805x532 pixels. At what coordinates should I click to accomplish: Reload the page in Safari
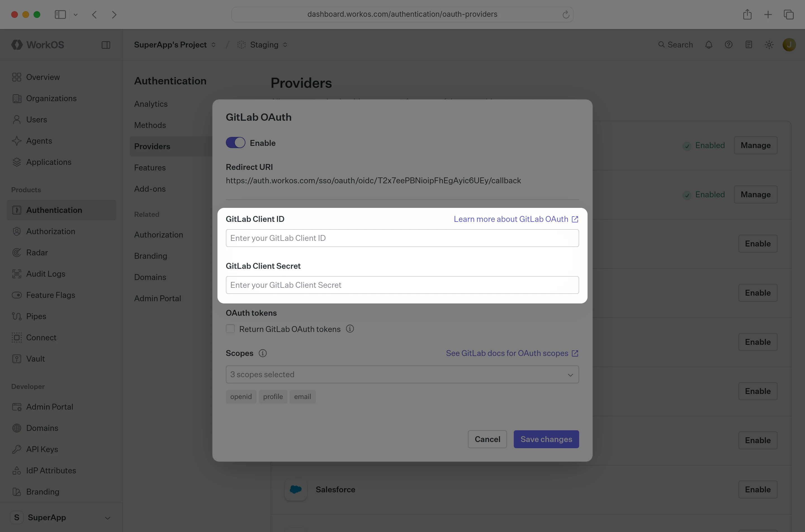[x=565, y=15]
